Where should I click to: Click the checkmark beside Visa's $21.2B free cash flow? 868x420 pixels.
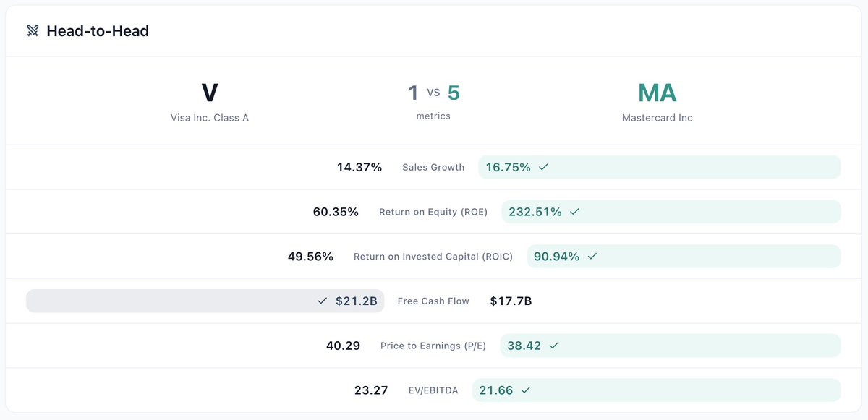(323, 301)
